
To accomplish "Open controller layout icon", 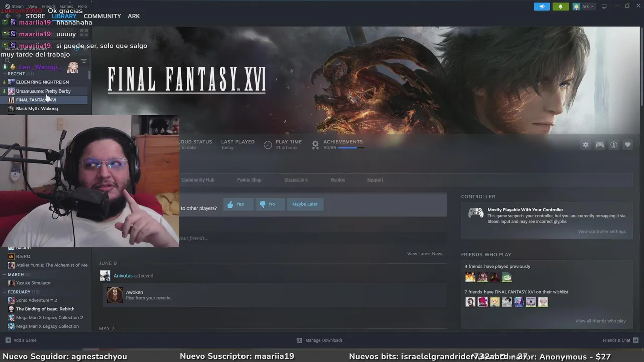I will pyautogui.click(x=600, y=145).
